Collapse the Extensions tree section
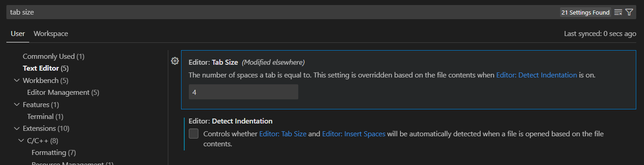The width and height of the screenshot is (644, 165). pos(17,129)
